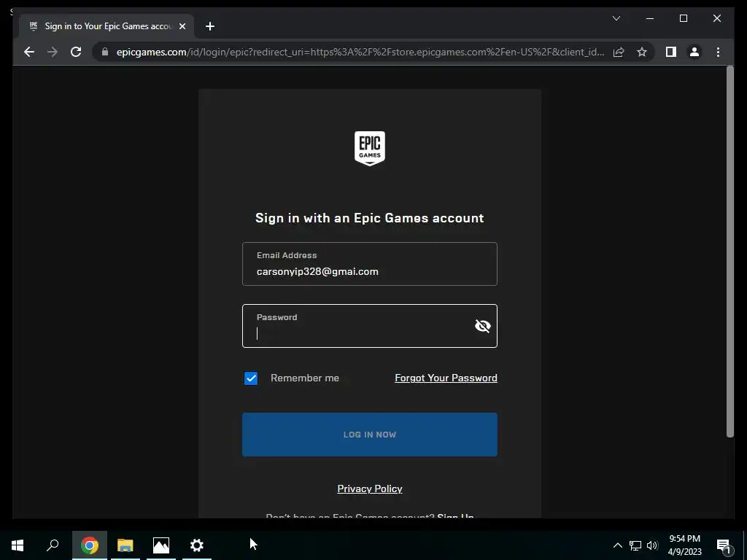Go back with the browser back arrow
The width and height of the screenshot is (747, 560).
click(x=29, y=52)
